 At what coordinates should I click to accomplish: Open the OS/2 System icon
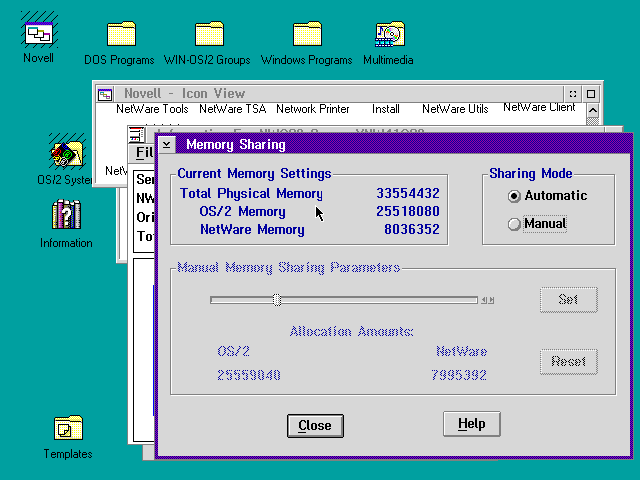coord(67,154)
